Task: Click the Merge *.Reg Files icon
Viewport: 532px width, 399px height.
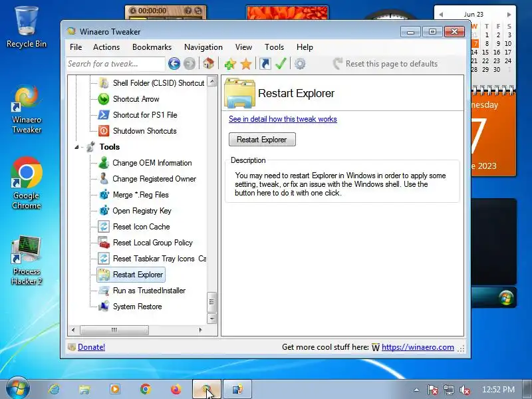Action: (x=104, y=195)
